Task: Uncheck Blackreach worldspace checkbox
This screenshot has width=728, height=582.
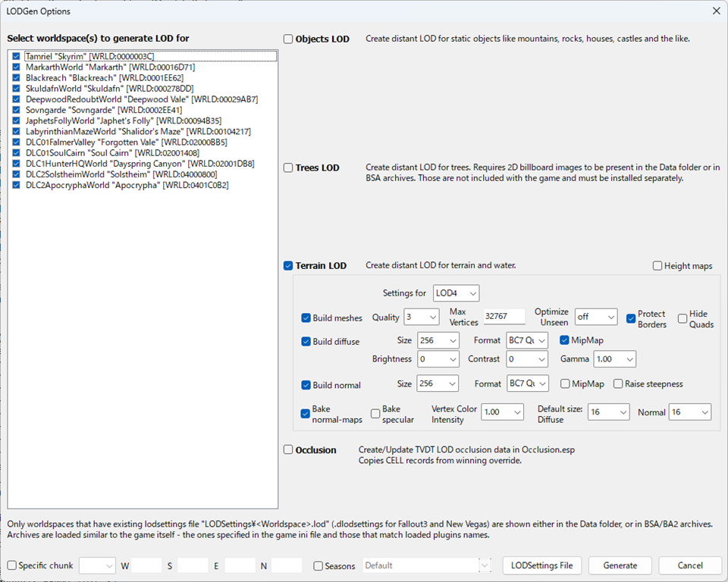Action: (16, 77)
